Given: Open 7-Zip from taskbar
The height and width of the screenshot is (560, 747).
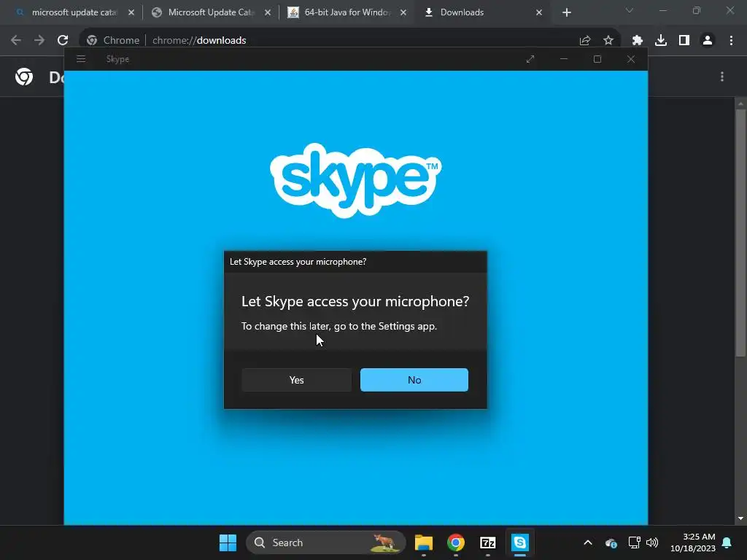Looking at the screenshot, I should pyautogui.click(x=488, y=542).
